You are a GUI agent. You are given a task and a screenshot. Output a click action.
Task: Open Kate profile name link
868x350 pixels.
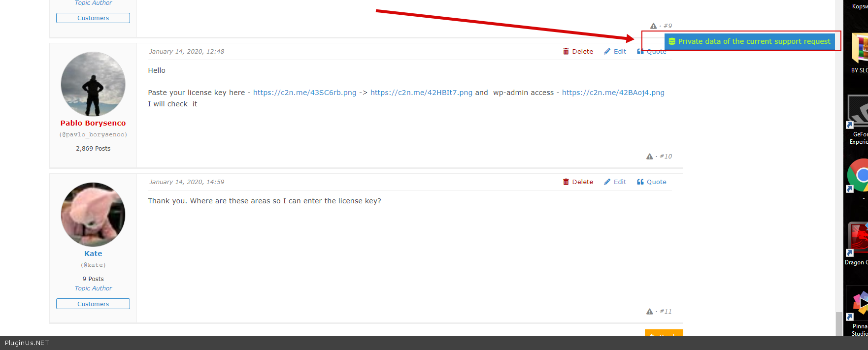(x=93, y=254)
